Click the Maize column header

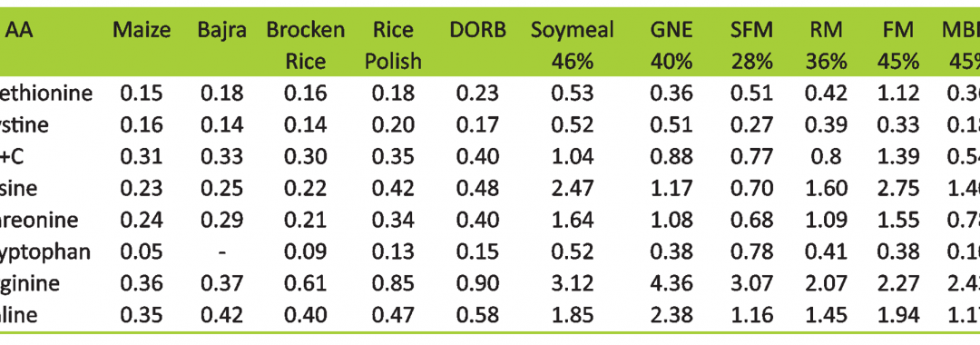pos(142,31)
